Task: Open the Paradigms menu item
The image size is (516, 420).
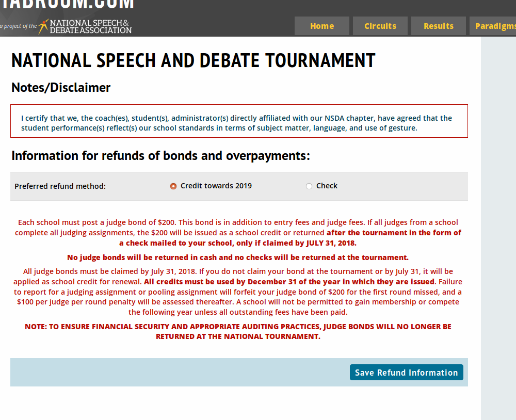Action: pos(494,26)
